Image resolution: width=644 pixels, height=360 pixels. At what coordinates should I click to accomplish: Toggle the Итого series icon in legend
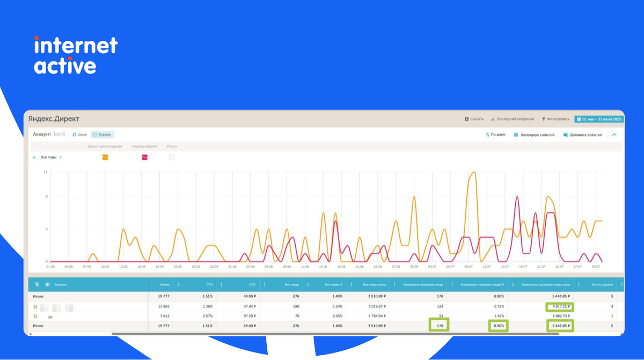(172, 157)
